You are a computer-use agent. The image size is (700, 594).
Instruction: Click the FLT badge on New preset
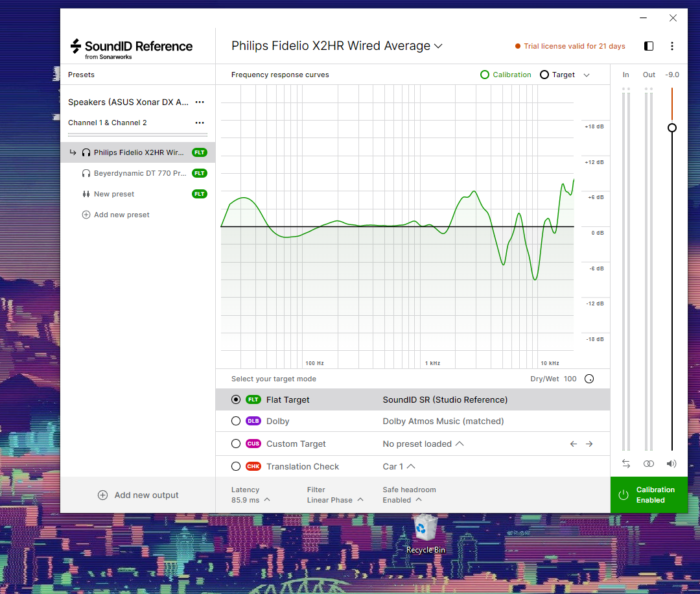pyautogui.click(x=200, y=194)
